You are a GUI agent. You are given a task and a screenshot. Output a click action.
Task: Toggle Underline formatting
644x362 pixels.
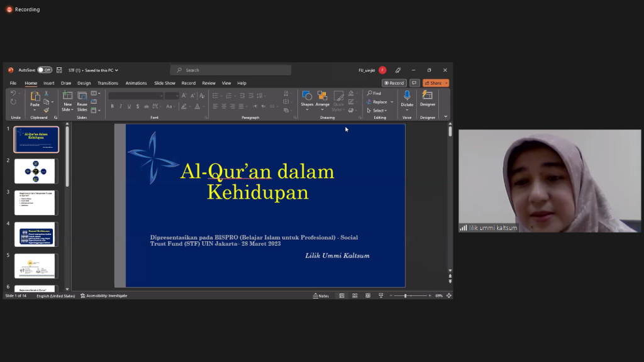pyautogui.click(x=129, y=106)
